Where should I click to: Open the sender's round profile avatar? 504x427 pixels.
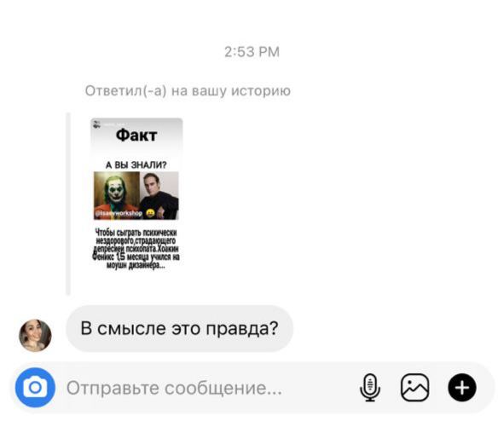pos(35,335)
